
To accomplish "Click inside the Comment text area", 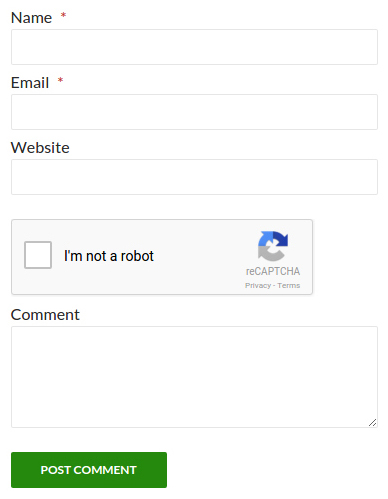I will pyautogui.click(x=194, y=377).
